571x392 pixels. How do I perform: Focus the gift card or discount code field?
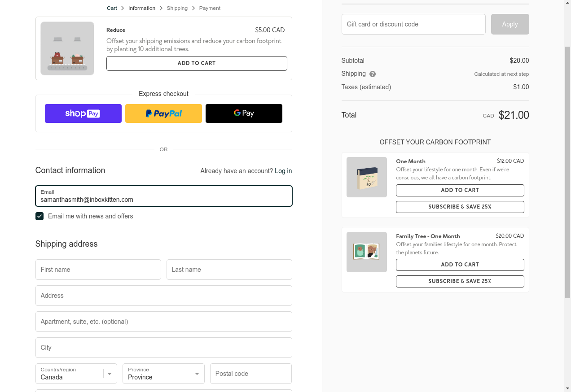point(413,24)
